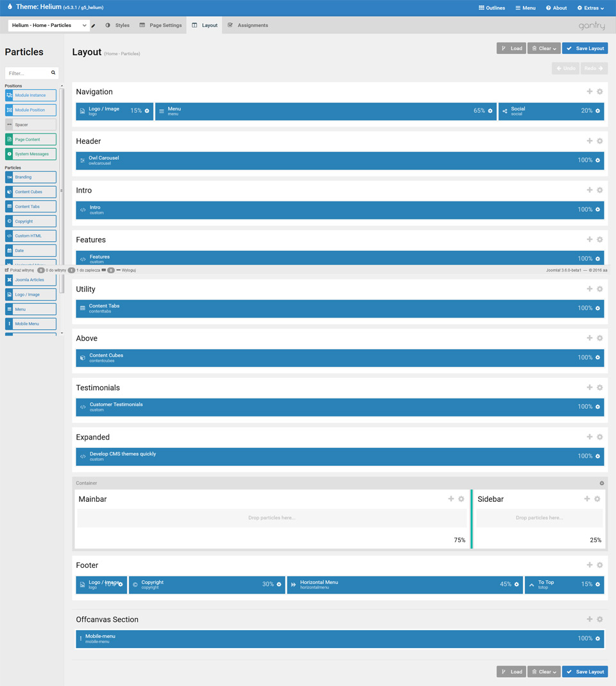Open Features section settings gear
Screen dimensions: 616x686
tap(600, 239)
